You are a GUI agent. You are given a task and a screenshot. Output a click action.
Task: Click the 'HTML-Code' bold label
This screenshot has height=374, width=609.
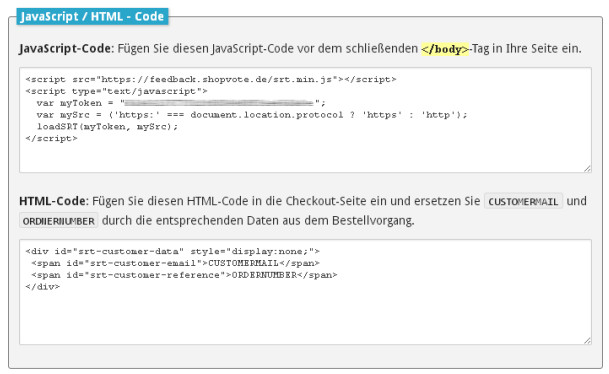click(52, 201)
